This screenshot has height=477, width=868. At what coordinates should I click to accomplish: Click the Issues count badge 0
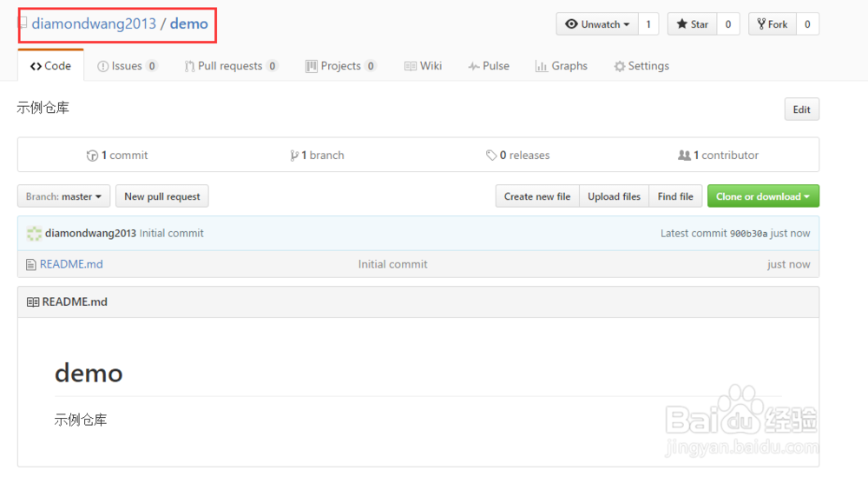click(152, 67)
